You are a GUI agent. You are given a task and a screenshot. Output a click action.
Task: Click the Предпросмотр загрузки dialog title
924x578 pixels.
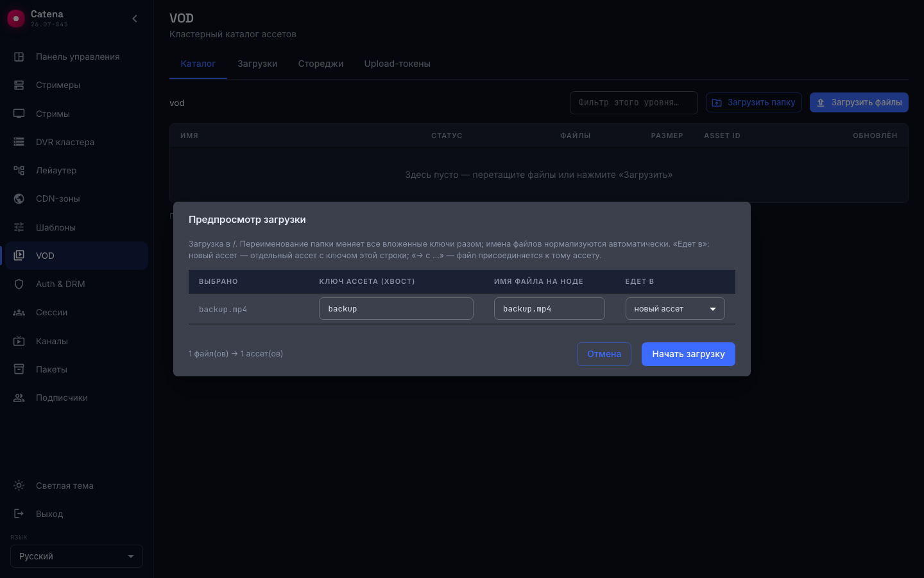[x=247, y=220]
